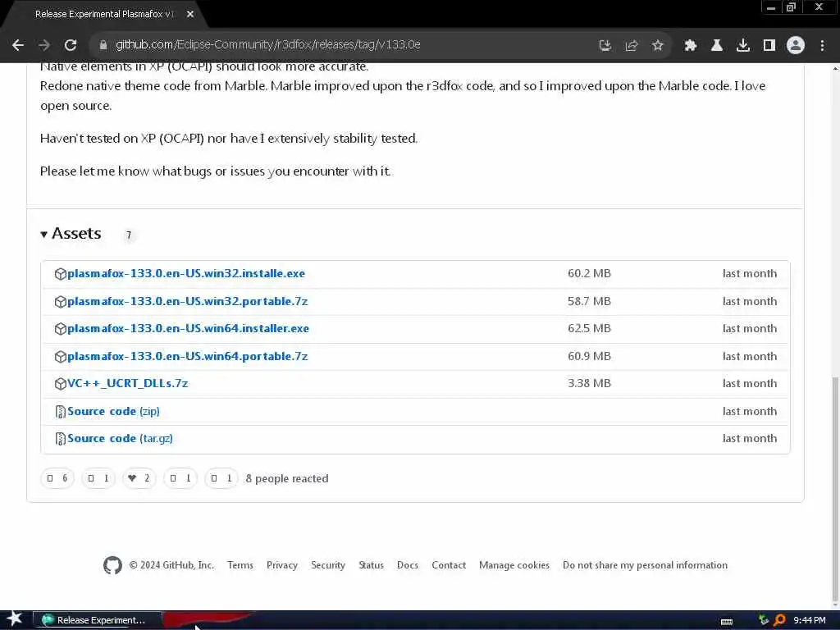Open the Chrome three-dot menu
The height and width of the screenshot is (630, 840).
tap(822, 46)
